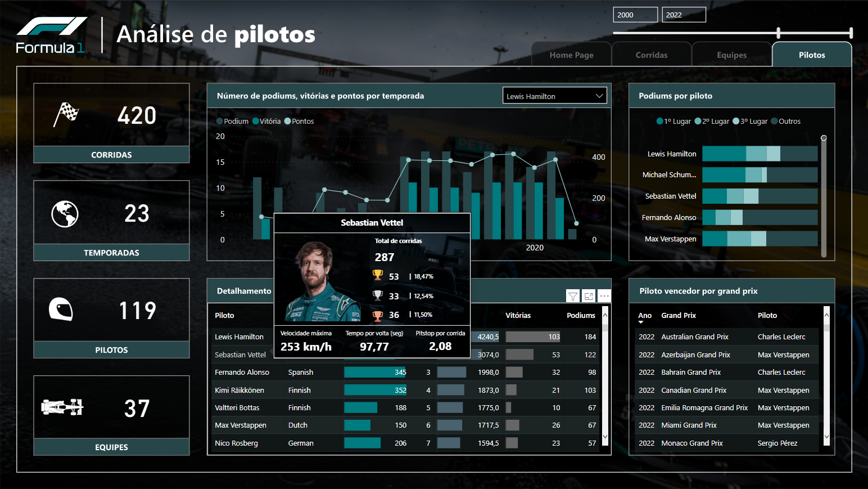Click Sebastian Vettel podium bar

760,196
